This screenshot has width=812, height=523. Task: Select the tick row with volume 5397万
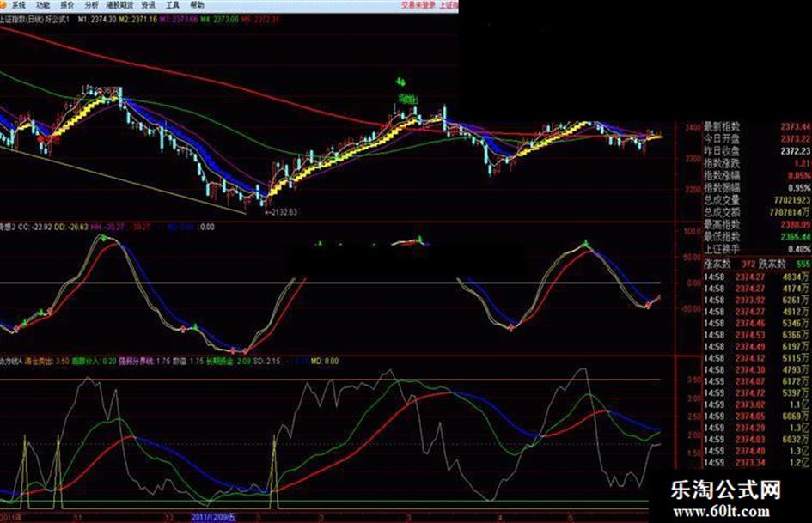pyautogui.click(x=757, y=393)
